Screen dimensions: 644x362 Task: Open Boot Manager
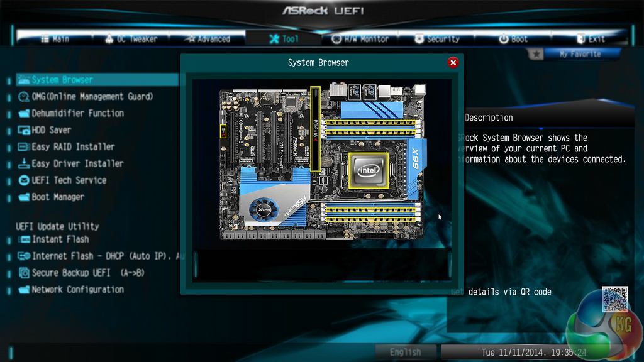[x=51, y=197]
